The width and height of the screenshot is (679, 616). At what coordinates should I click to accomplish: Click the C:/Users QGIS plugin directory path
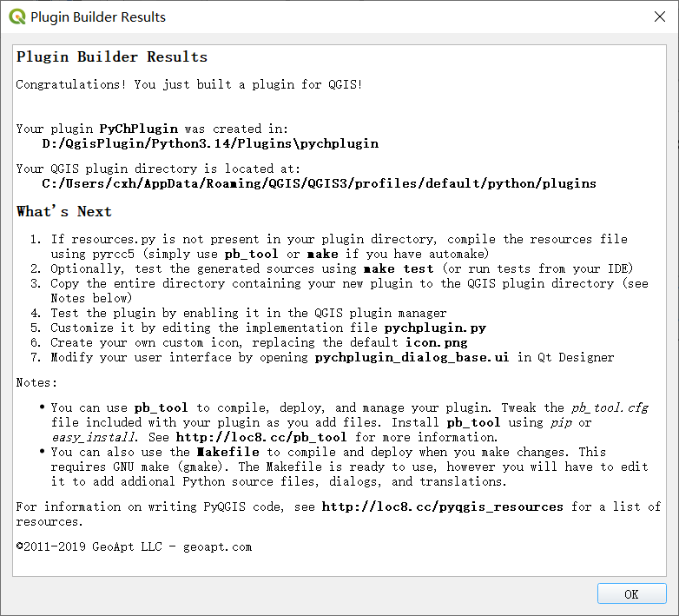pos(319,183)
